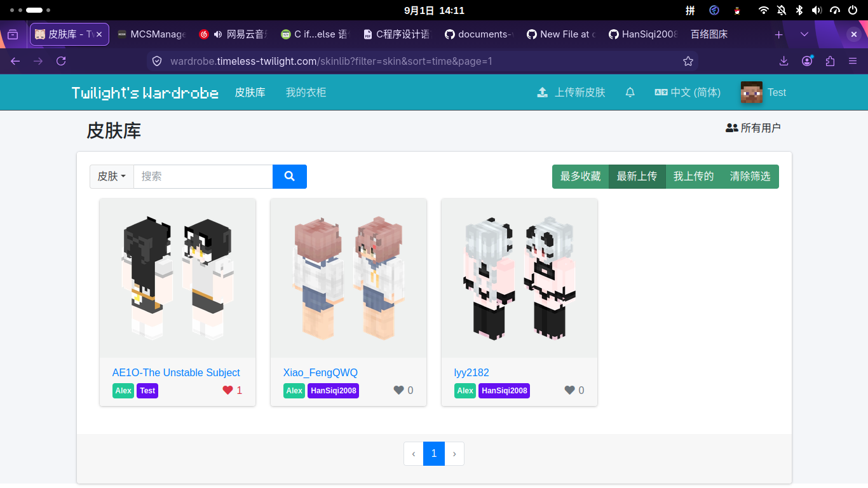Viewport: 868px width, 488px height.
Task: Open browser downloads panel
Action: click(783, 62)
